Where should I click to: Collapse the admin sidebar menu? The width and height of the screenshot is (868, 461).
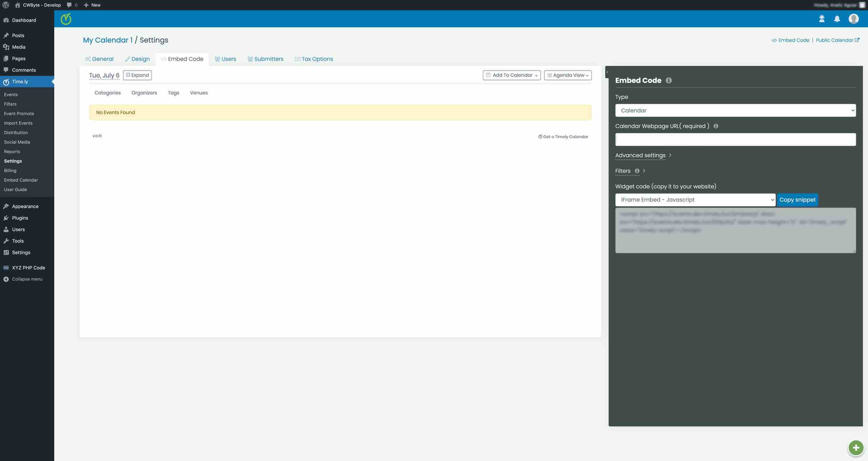coord(27,279)
